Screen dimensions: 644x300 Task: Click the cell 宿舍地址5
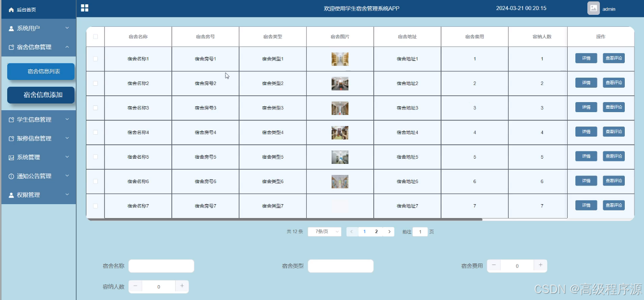pyautogui.click(x=407, y=157)
